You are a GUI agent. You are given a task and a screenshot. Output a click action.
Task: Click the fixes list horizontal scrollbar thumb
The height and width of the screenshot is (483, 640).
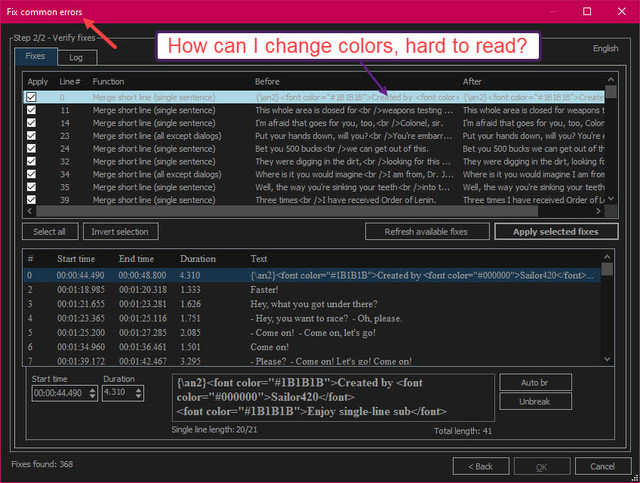point(287,211)
